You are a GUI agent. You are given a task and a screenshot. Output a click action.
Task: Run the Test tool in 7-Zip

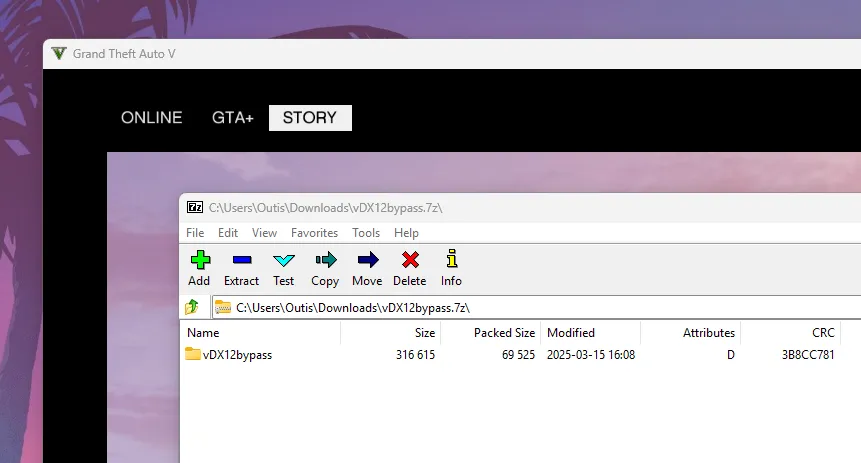tap(283, 269)
